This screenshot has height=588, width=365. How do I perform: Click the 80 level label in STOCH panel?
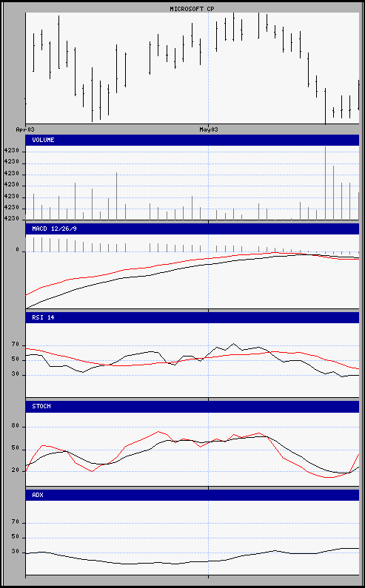click(x=15, y=426)
